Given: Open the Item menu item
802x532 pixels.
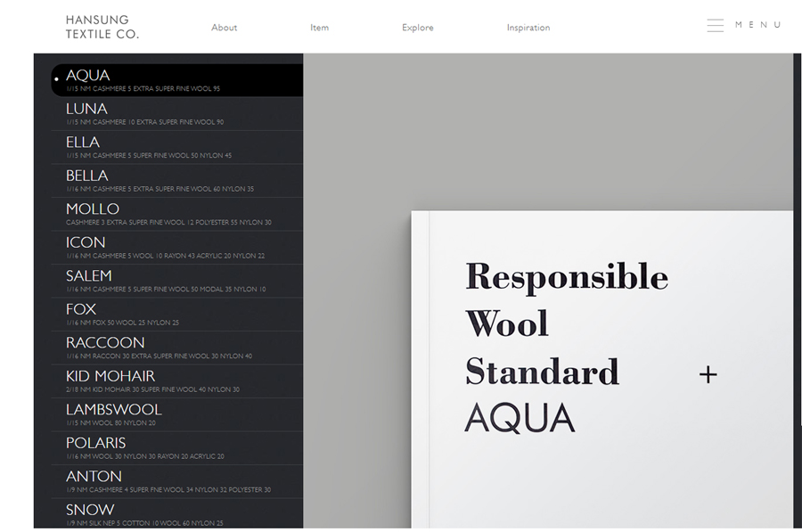Looking at the screenshot, I should click(x=319, y=28).
